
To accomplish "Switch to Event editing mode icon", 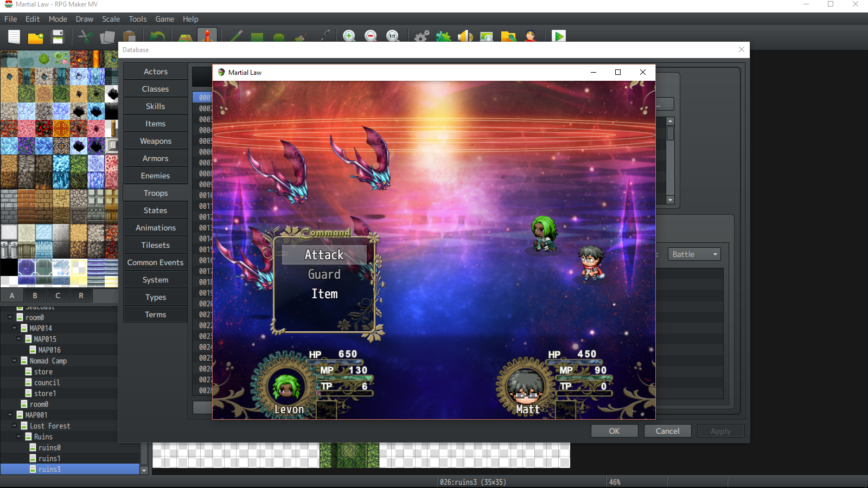I will click(x=207, y=36).
